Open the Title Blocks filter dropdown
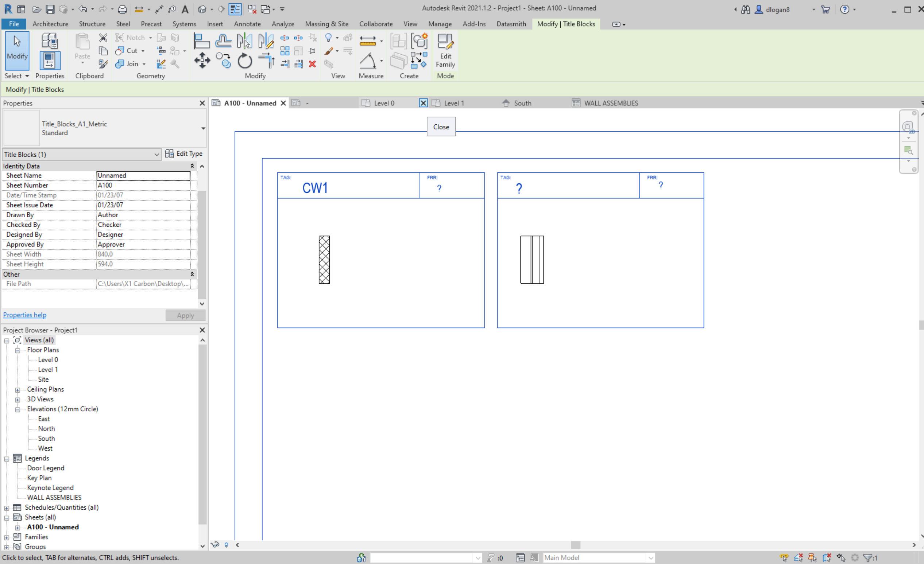This screenshot has height=564, width=924. click(156, 154)
